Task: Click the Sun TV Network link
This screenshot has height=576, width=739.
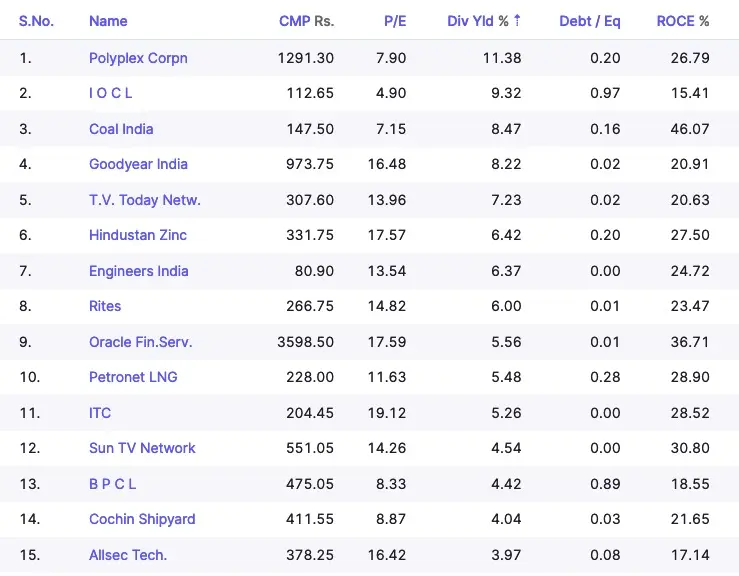Action: click(x=142, y=448)
